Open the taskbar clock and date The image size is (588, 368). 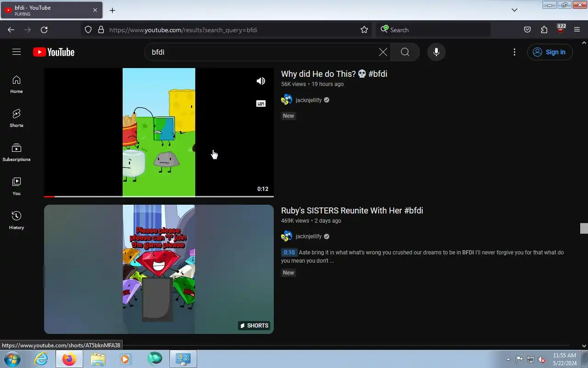click(x=565, y=359)
